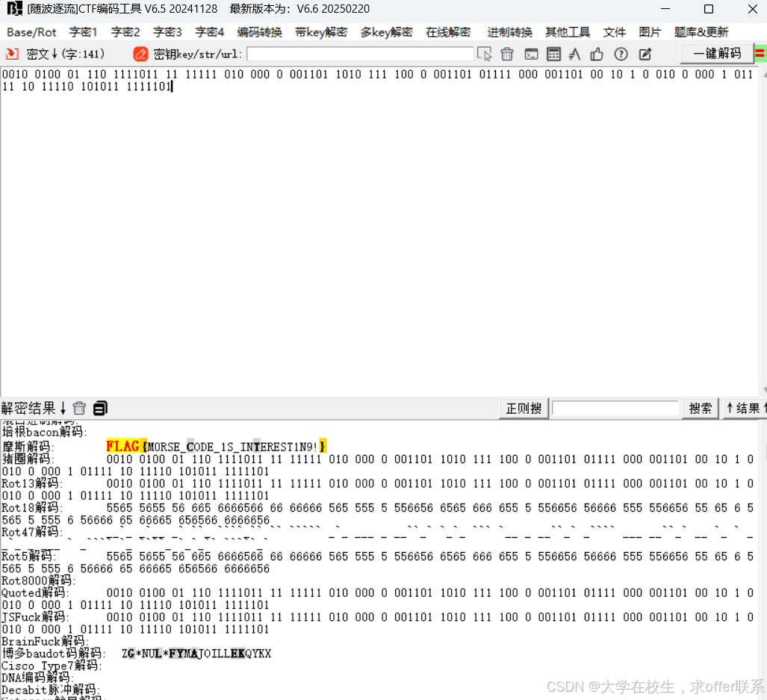Click the (字:141) character count label

pos(83,54)
